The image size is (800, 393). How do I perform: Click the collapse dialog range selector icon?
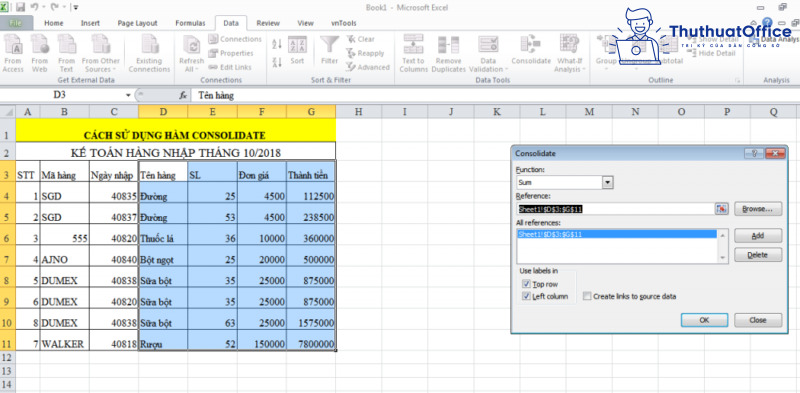tap(721, 209)
